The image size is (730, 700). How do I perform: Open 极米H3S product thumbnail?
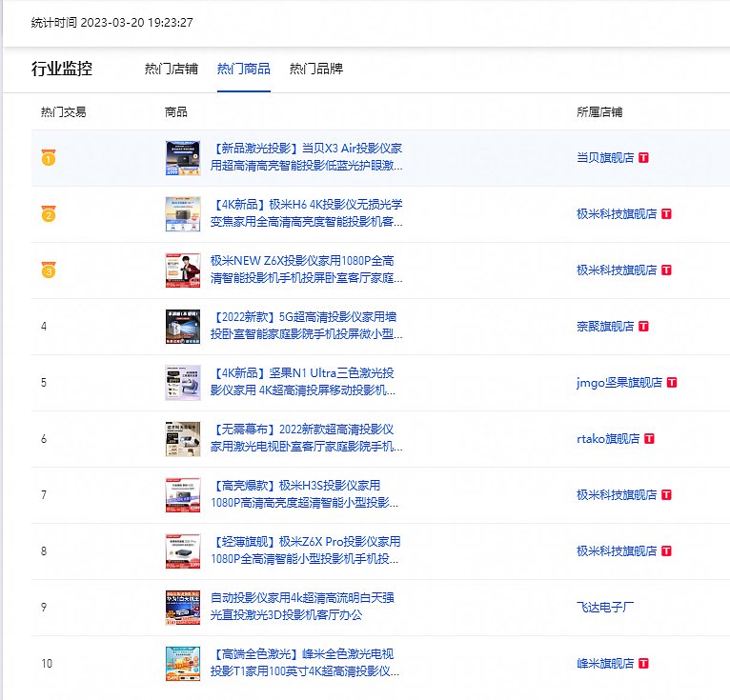click(x=183, y=495)
